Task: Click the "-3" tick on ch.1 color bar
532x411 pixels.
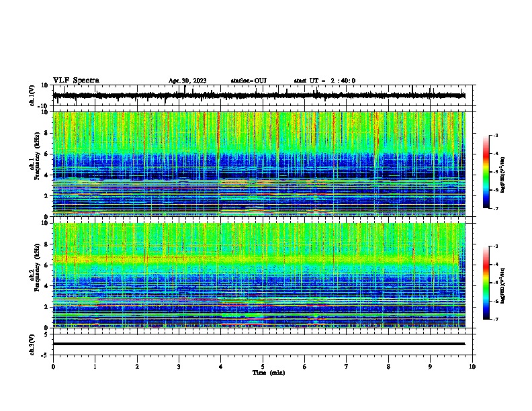Action: [x=495, y=135]
